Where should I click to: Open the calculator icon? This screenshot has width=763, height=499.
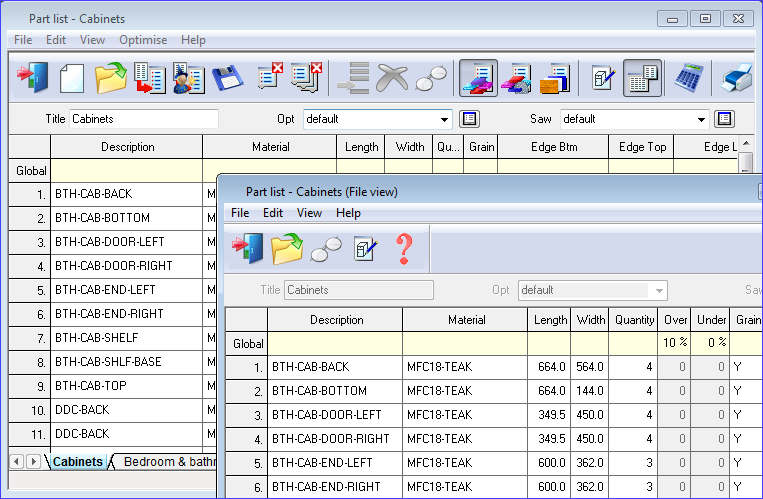[x=689, y=78]
